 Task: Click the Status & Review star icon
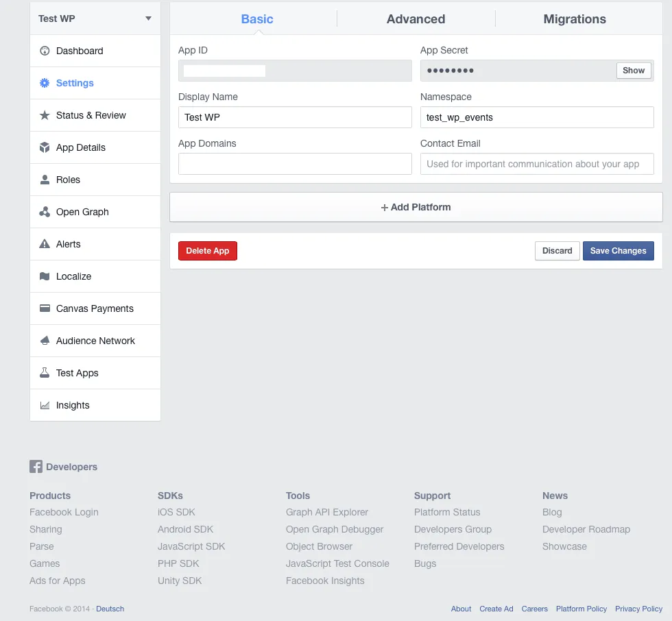[45, 115]
